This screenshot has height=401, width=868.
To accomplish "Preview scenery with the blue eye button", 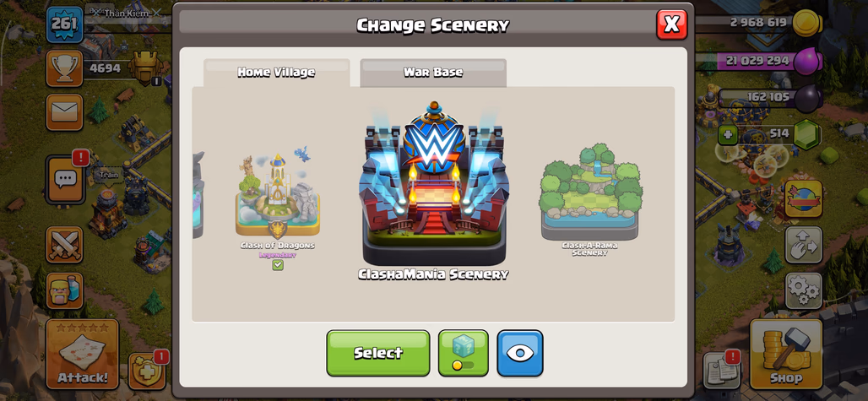I will (520, 353).
